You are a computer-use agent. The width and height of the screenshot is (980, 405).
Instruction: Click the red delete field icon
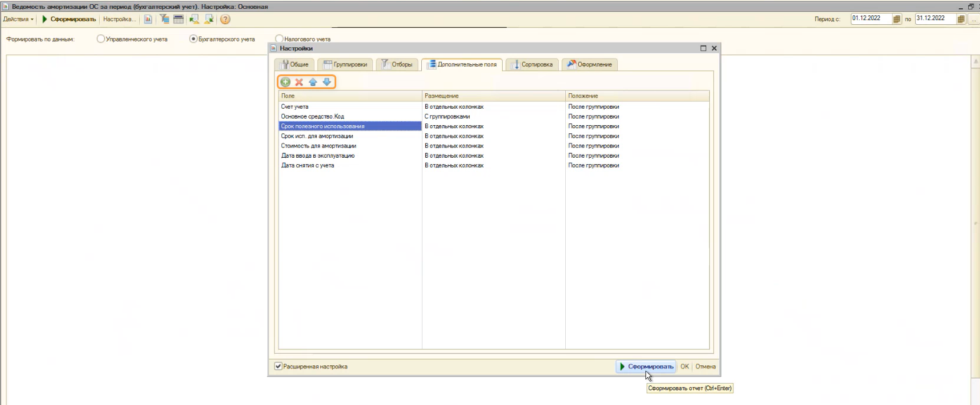tap(299, 82)
